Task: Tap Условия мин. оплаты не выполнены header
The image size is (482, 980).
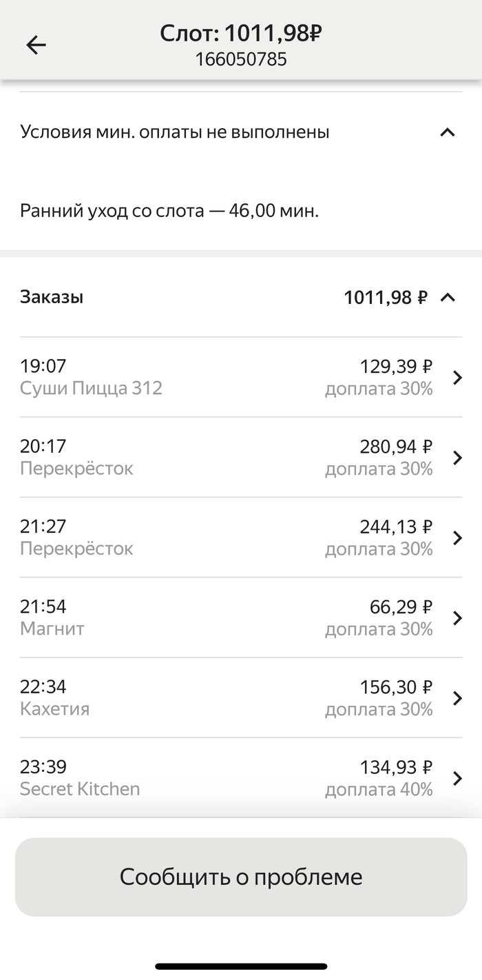Action: [x=175, y=132]
